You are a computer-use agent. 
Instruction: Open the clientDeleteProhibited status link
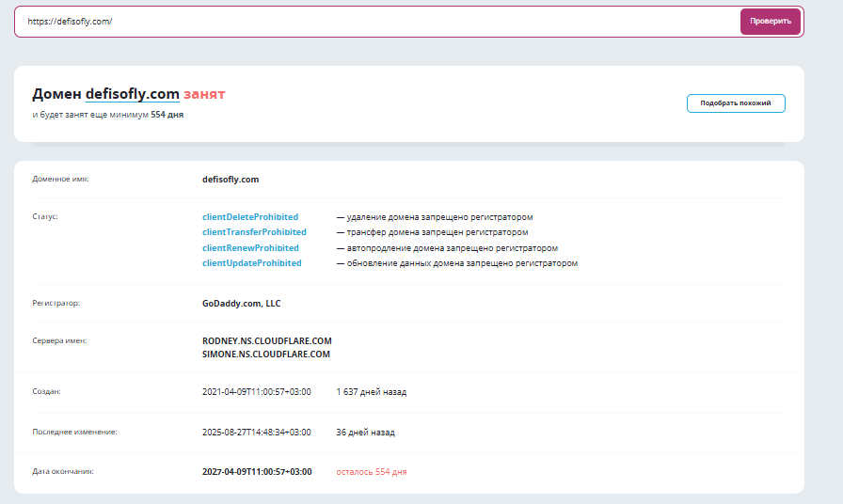[250, 217]
